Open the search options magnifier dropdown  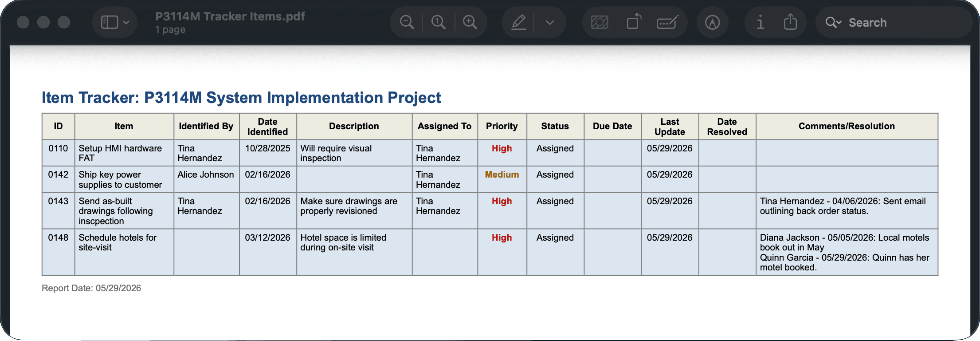(x=833, y=23)
